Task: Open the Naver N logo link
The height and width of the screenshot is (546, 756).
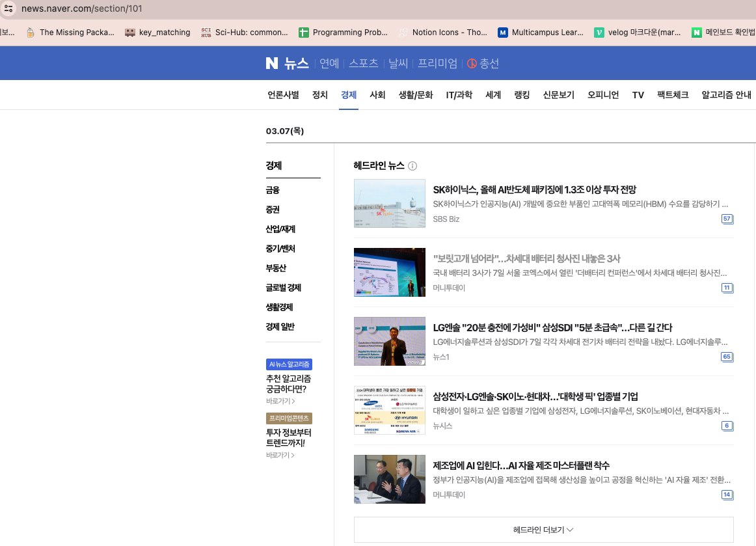Action: (x=272, y=63)
